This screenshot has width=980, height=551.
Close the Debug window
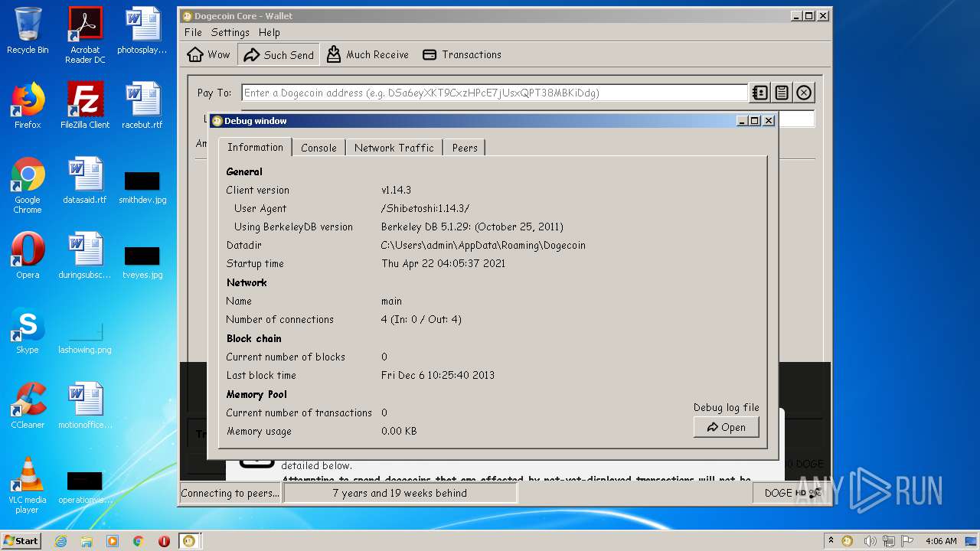click(x=769, y=121)
